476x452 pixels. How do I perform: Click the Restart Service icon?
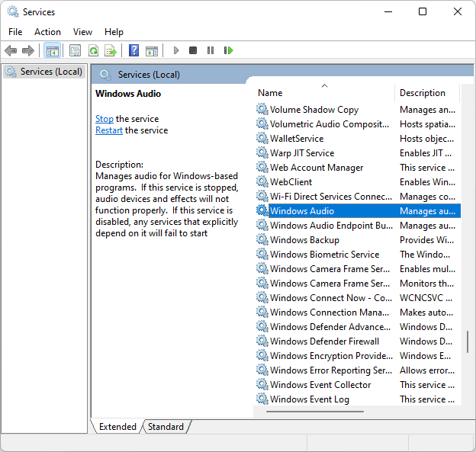[x=228, y=50]
